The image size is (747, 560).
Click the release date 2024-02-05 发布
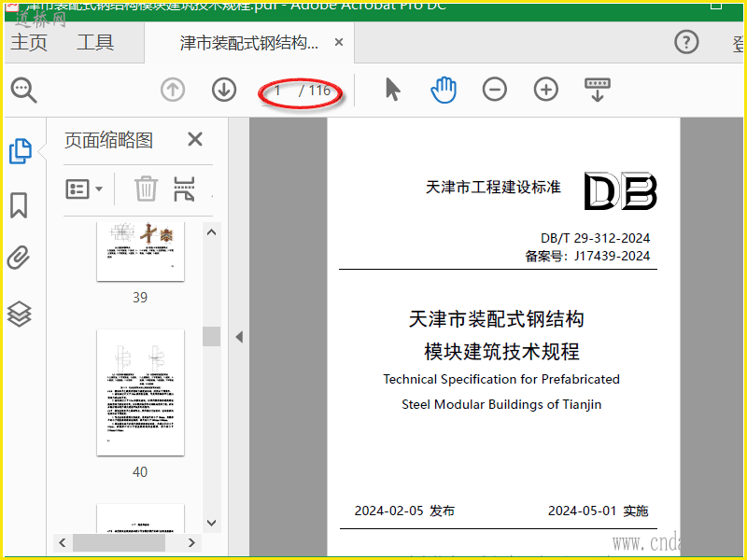[404, 511]
